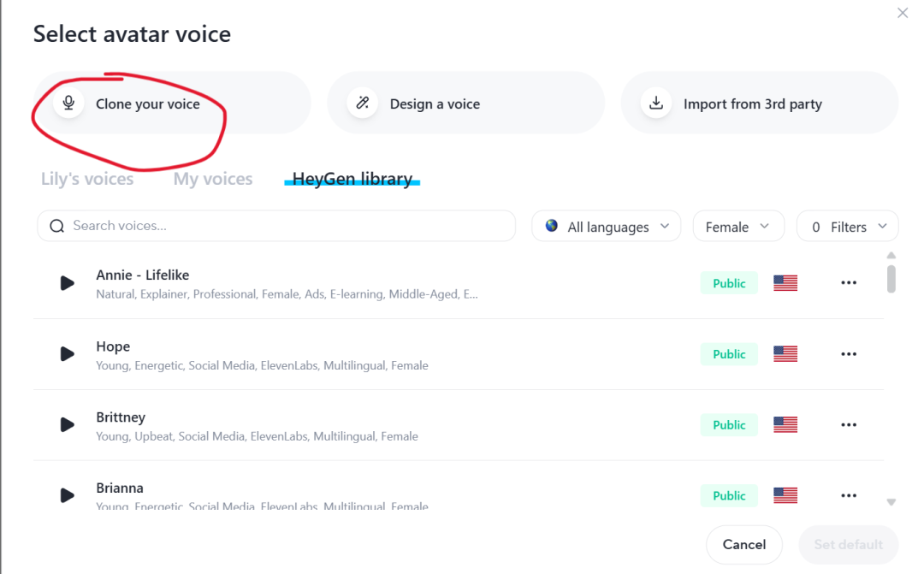Click the magic wand Design a voice icon

(363, 104)
